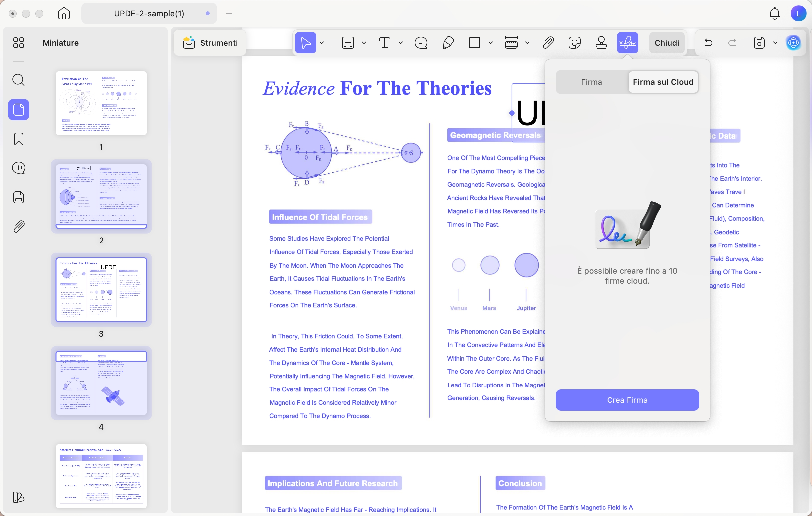
Task: Open the comments panel icon
Action: pos(19,168)
